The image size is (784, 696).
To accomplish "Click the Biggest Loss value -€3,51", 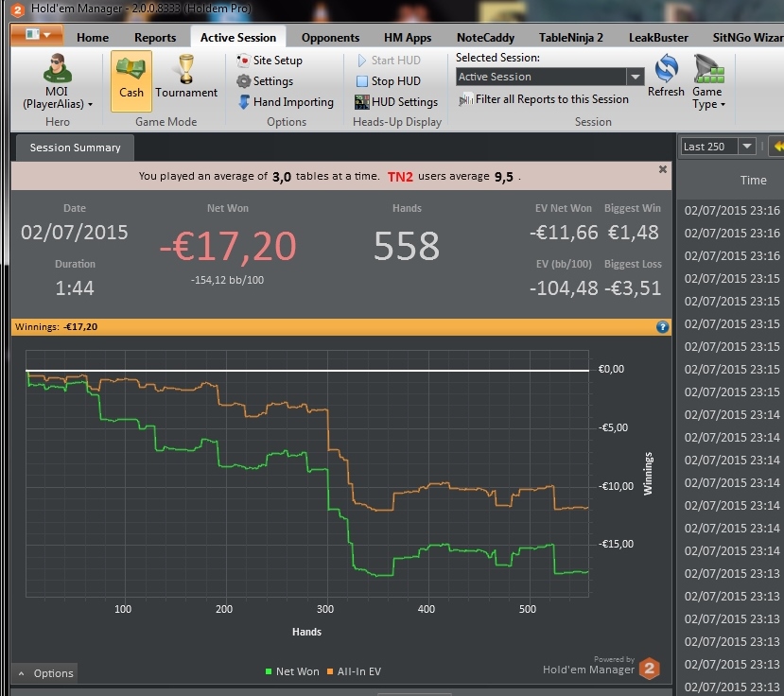I will click(x=633, y=288).
